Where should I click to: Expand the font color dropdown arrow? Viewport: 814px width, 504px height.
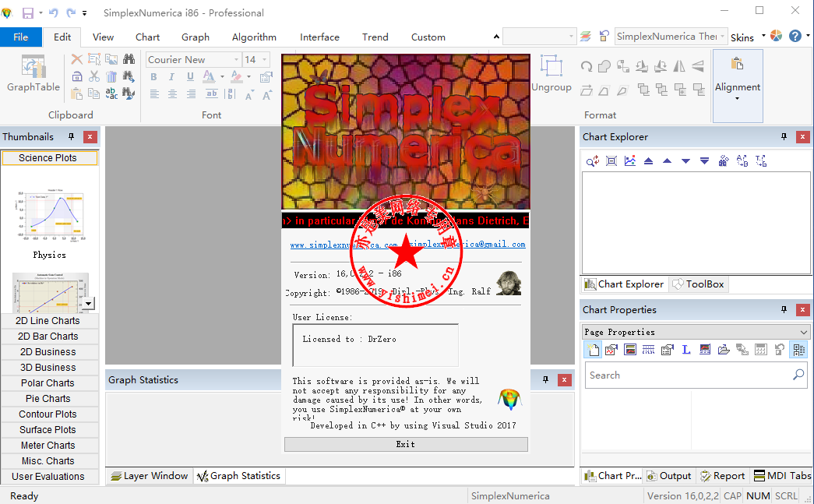[222, 77]
